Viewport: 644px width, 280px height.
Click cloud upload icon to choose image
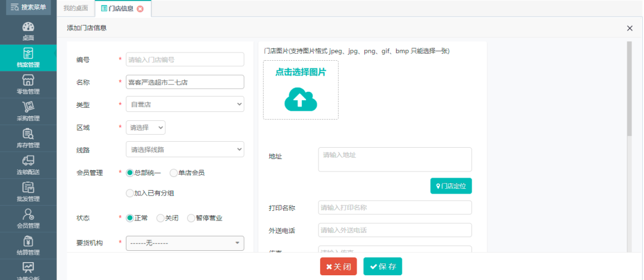(301, 99)
